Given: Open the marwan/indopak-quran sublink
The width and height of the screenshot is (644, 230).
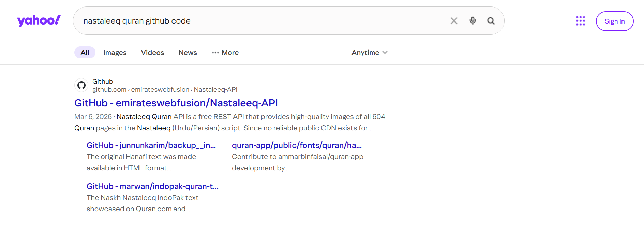Looking at the screenshot, I should [x=152, y=186].
